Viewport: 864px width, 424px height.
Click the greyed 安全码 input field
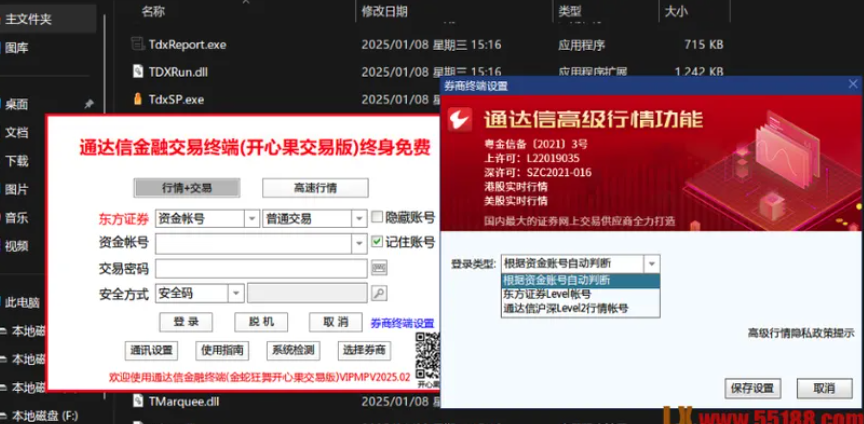[x=307, y=293]
